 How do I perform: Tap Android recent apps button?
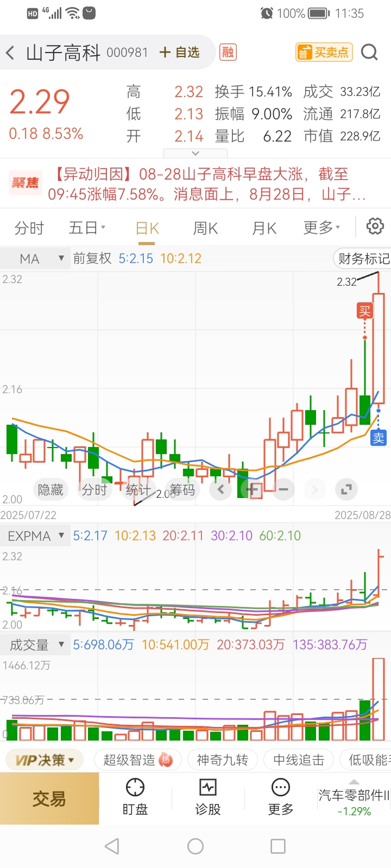(x=278, y=846)
